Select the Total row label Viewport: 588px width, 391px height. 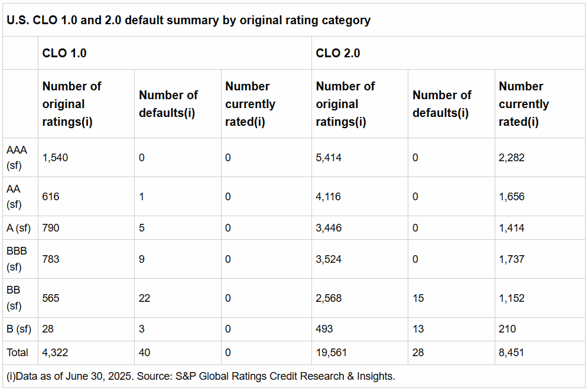[x=17, y=353]
